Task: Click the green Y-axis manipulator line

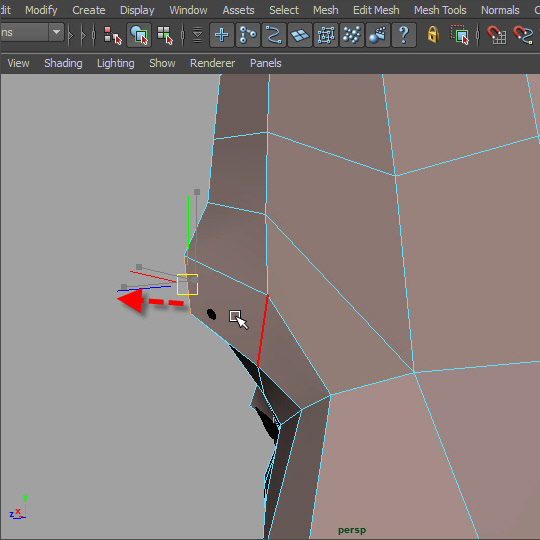Action: tap(188, 227)
